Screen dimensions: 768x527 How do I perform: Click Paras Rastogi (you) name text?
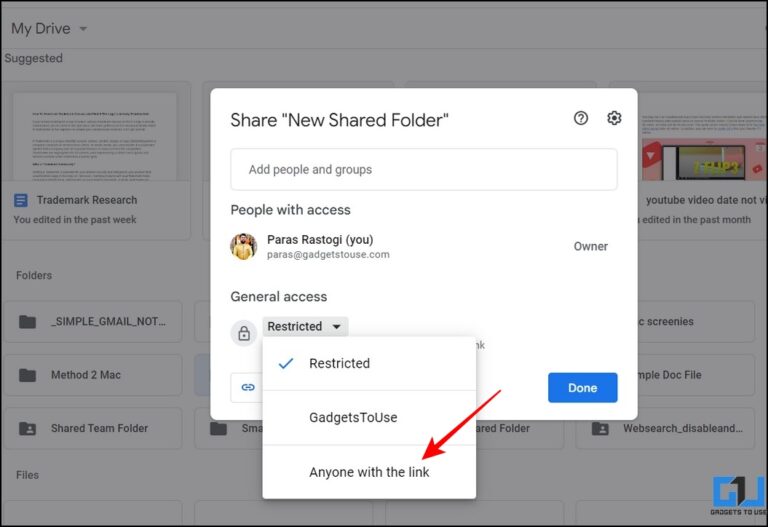pyautogui.click(x=320, y=240)
